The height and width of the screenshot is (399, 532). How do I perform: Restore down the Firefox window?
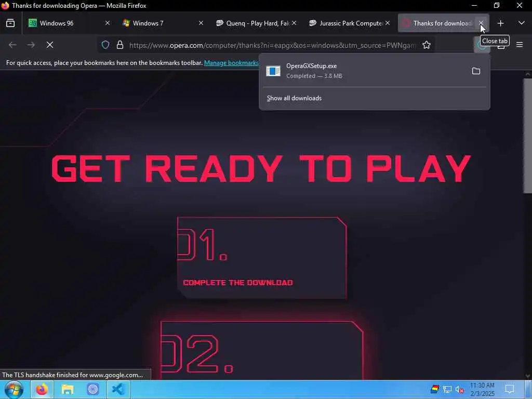point(497,5)
